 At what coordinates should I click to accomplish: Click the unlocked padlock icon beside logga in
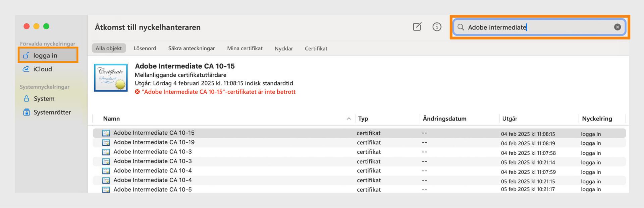(26, 56)
